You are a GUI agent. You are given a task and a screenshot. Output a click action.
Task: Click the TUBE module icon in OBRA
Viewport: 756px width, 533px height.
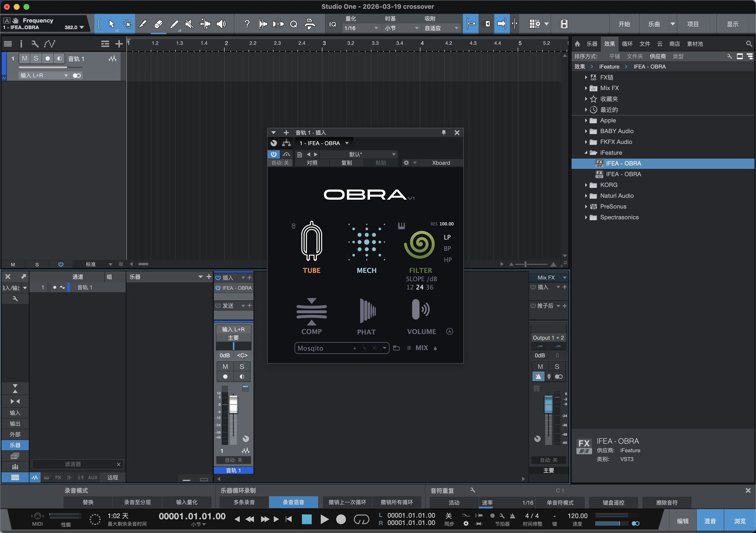coord(311,241)
